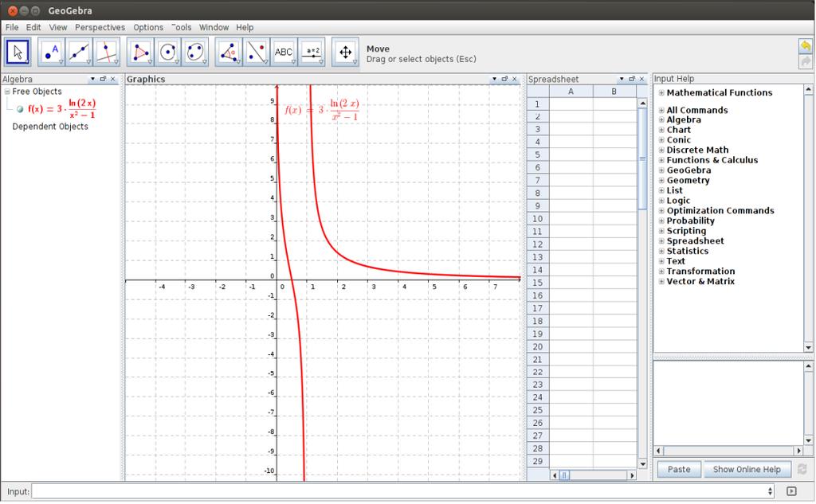The width and height of the screenshot is (816, 504).
Task: Select the Angle tool
Action: (x=229, y=52)
